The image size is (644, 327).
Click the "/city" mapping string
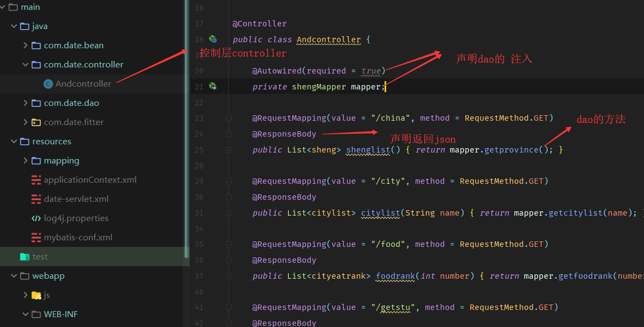tap(388, 181)
